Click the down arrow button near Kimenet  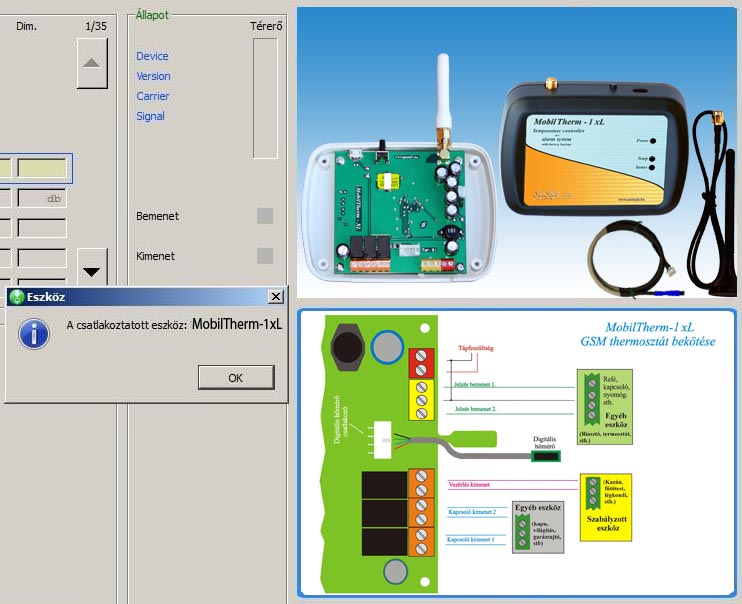tap(92, 267)
